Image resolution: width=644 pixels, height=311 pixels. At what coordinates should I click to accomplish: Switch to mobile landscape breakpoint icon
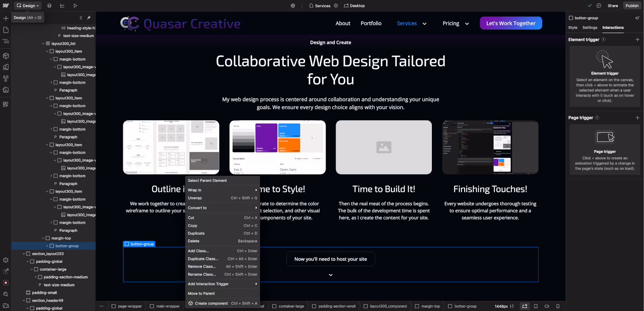pyautogui.click(x=547, y=306)
